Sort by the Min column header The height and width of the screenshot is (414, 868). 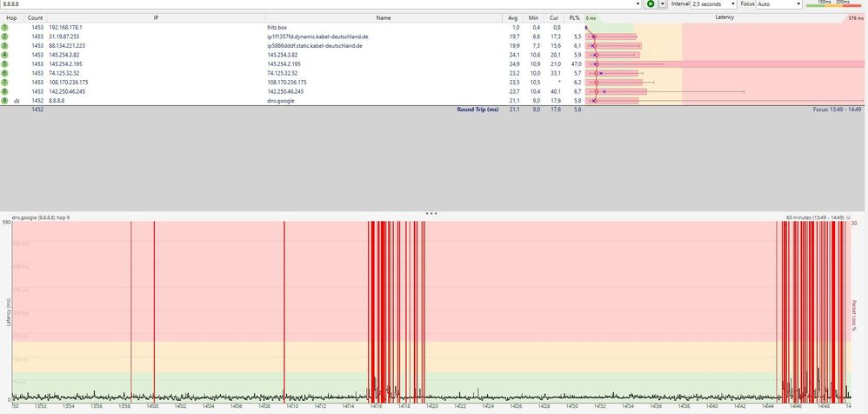533,17
